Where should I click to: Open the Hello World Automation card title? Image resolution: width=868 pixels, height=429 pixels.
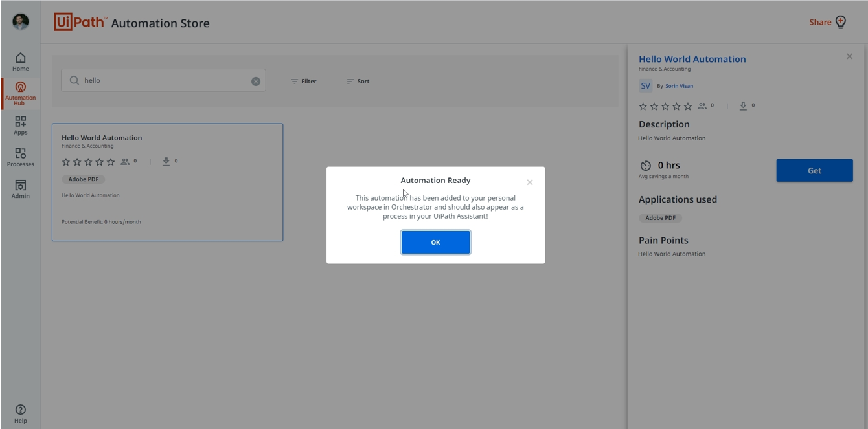(102, 137)
